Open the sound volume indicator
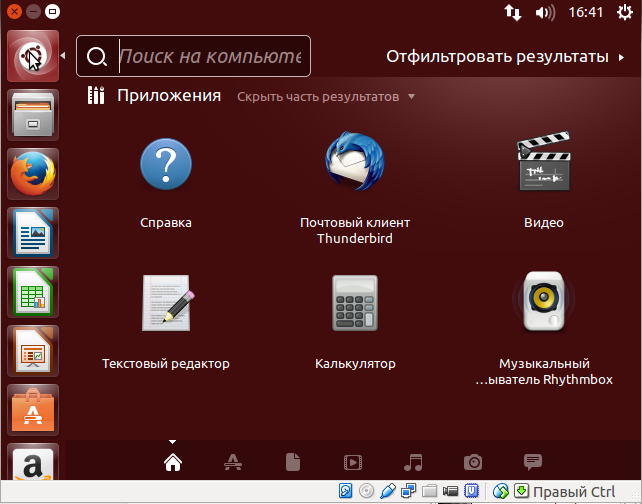 point(545,13)
